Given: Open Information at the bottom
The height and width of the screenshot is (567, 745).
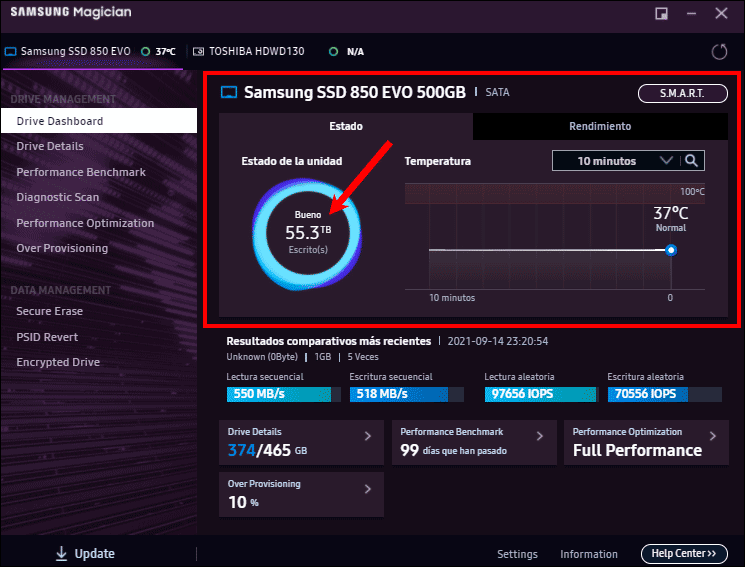Looking at the screenshot, I should pyautogui.click(x=589, y=554).
